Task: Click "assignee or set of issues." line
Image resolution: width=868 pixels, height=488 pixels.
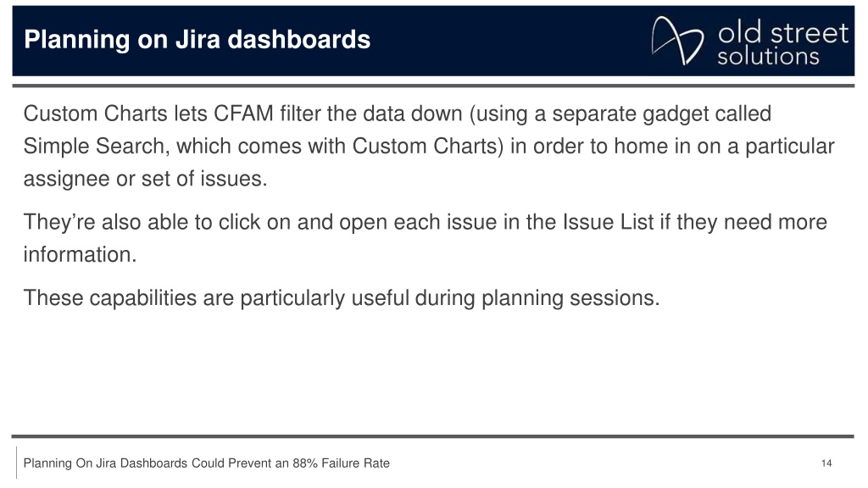Action: (x=145, y=179)
